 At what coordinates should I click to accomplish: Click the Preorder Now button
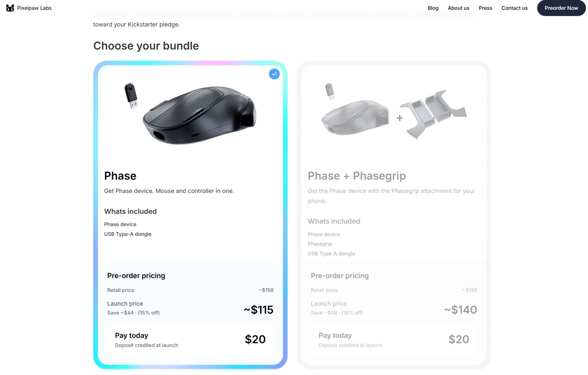[561, 8]
